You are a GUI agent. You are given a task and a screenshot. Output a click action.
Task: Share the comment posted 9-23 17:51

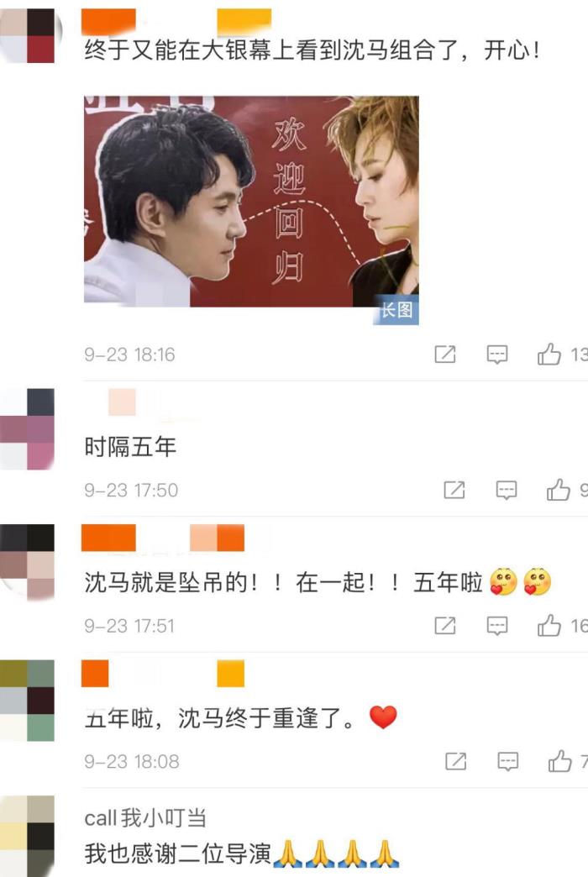point(445,625)
